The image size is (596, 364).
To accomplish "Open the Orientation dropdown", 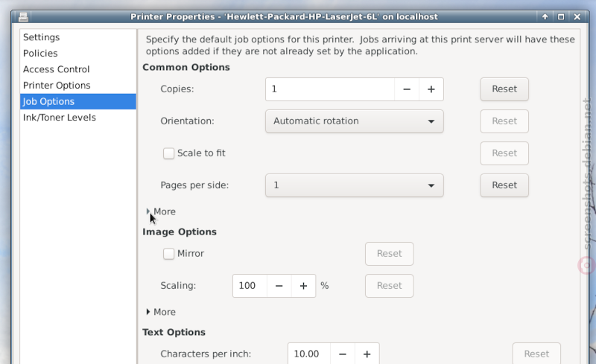I will click(355, 121).
